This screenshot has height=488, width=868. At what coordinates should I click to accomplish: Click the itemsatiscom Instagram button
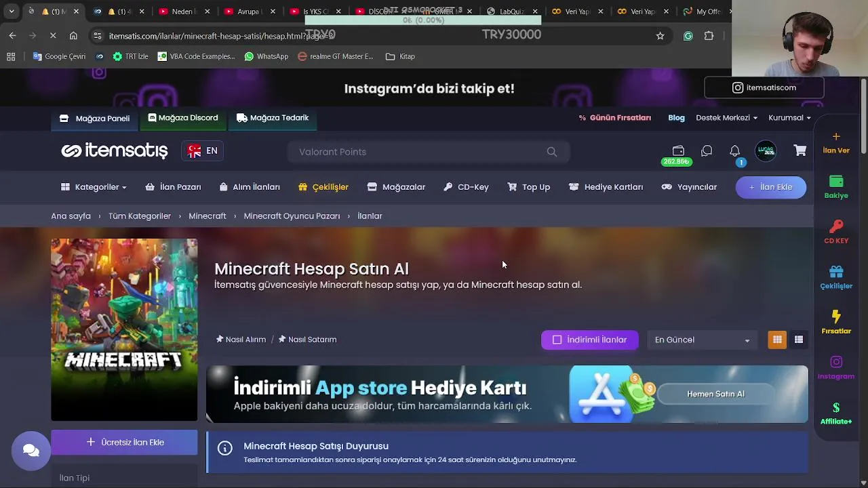pyautogui.click(x=764, y=87)
